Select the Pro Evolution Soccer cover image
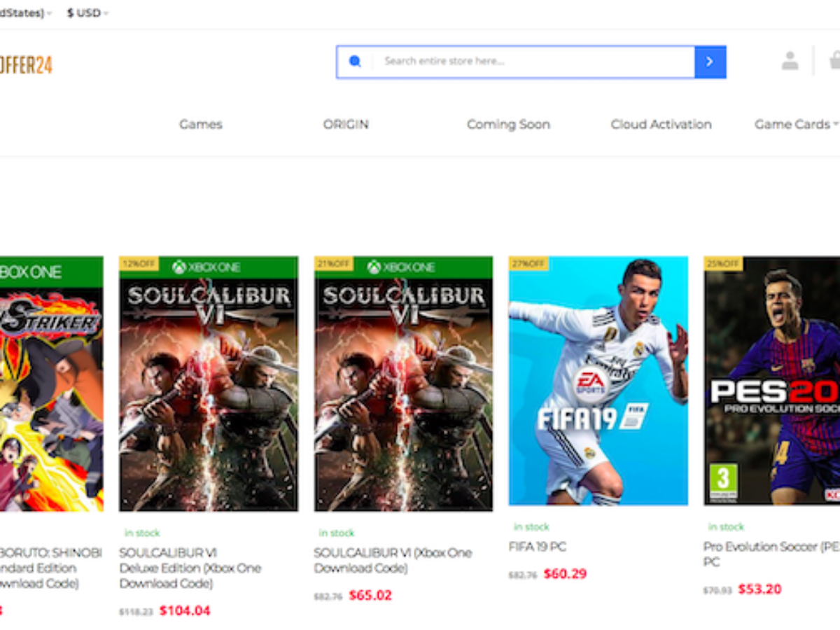The image size is (840, 630). pyautogui.click(x=771, y=381)
